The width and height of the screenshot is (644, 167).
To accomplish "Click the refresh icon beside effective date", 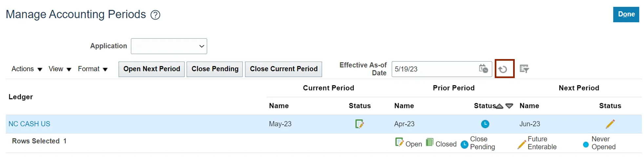I will pos(503,69).
